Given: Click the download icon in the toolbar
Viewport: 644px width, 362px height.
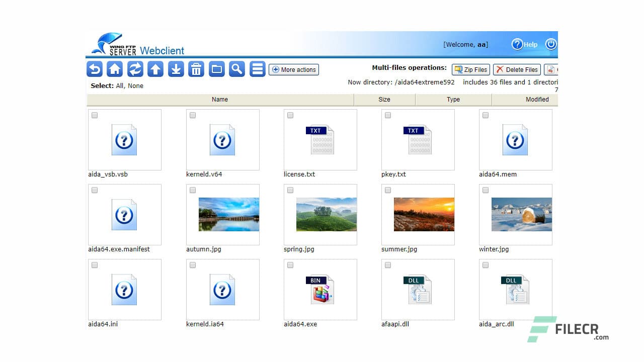Looking at the screenshot, I should (x=176, y=69).
